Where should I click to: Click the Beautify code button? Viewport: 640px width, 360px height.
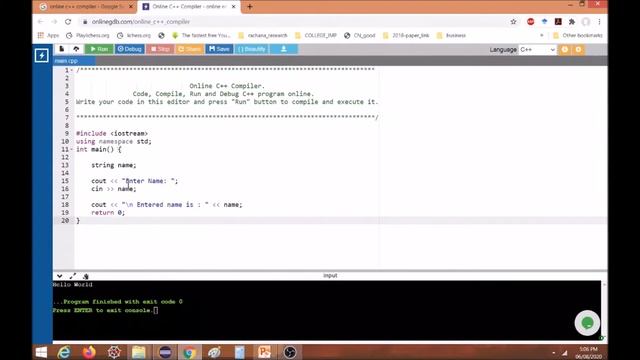[251, 49]
